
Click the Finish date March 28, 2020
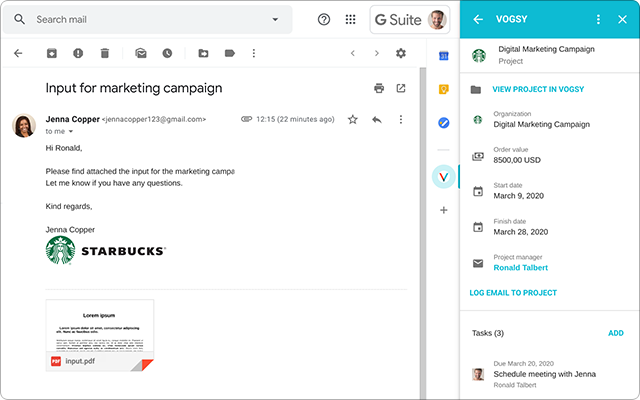coord(520,232)
